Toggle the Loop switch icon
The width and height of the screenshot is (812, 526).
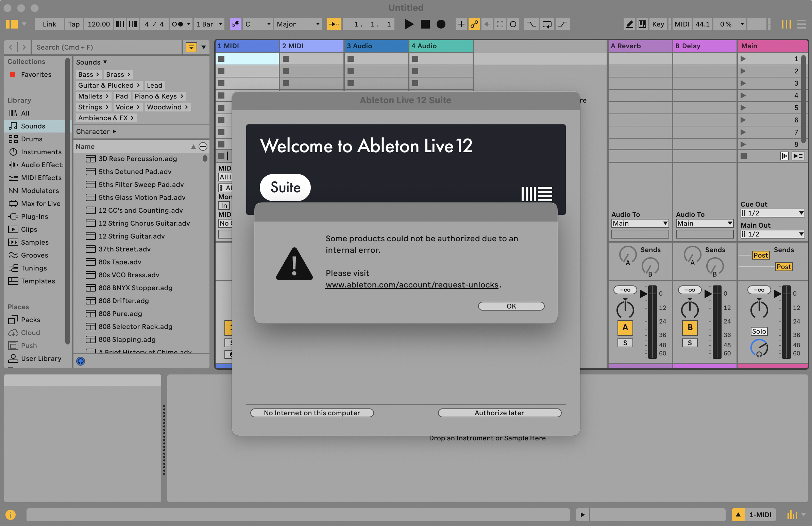click(547, 24)
